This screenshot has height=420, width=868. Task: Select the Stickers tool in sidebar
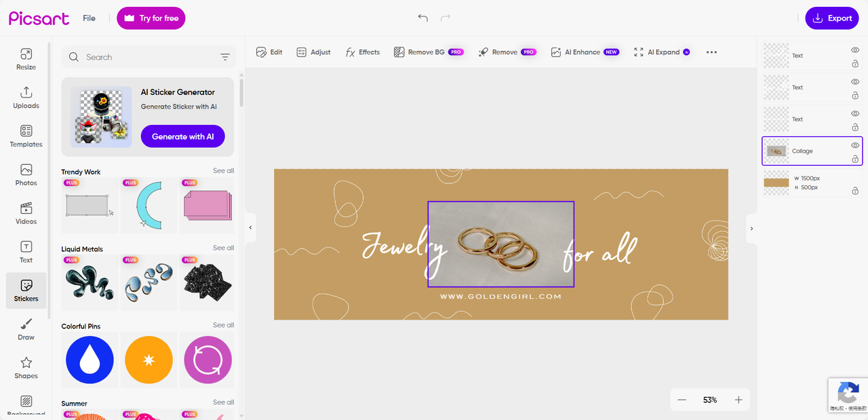coord(26,291)
